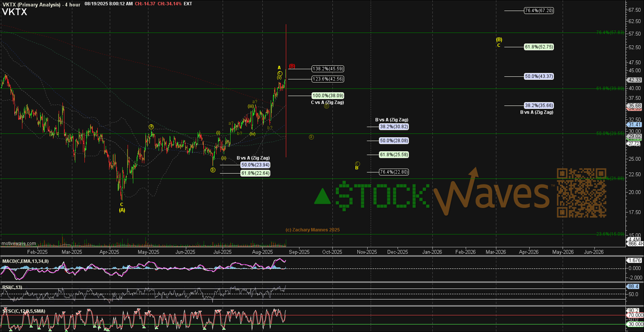
Task: Click the green 23.6%(15.09) level label
Action: pyautogui.click(x=610, y=234)
